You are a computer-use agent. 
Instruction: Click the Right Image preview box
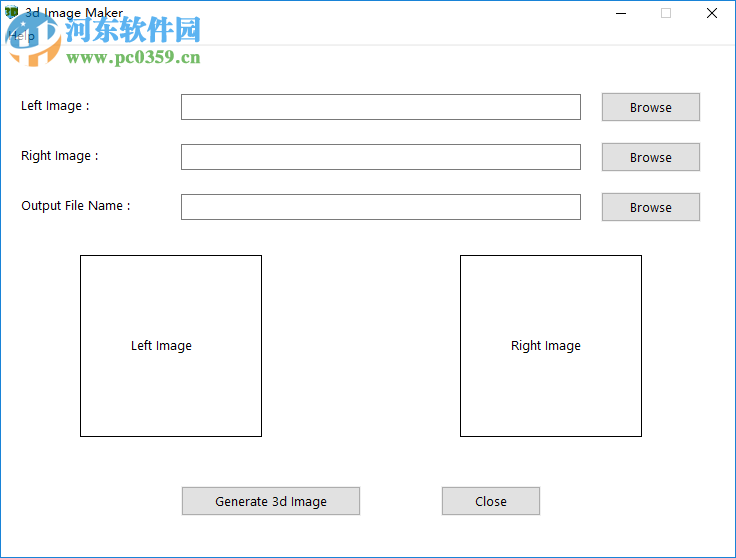[x=551, y=346]
